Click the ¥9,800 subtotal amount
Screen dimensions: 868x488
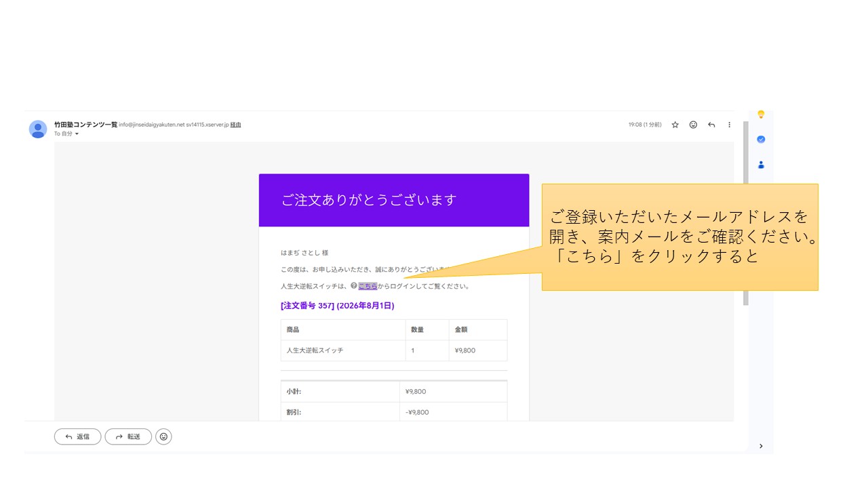coord(416,392)
